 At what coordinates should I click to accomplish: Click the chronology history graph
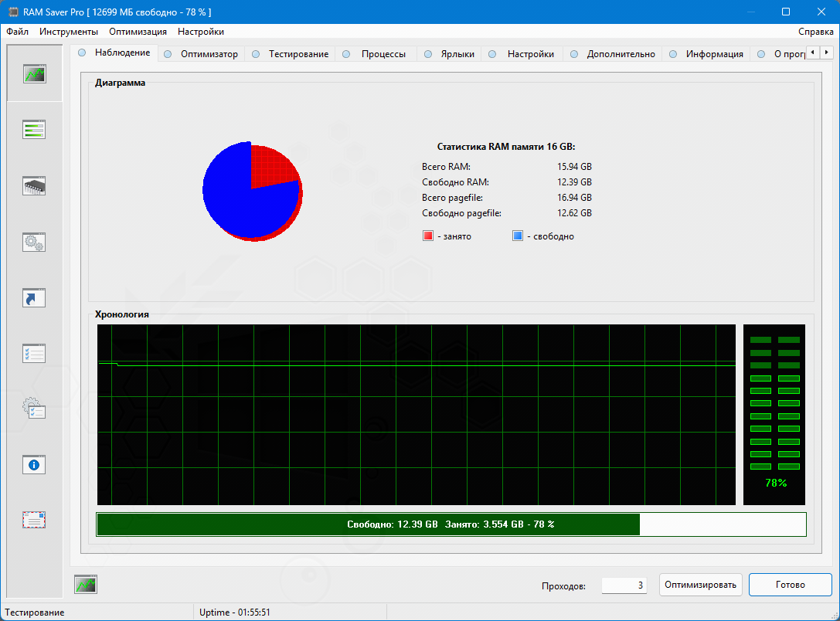pyautogui.click(x=417, y=414)
